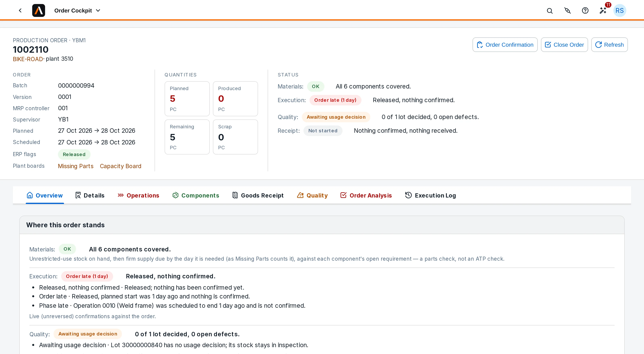644x354 pixels.
Task: Click the Planned quantity card
Action: click(187, 99)
